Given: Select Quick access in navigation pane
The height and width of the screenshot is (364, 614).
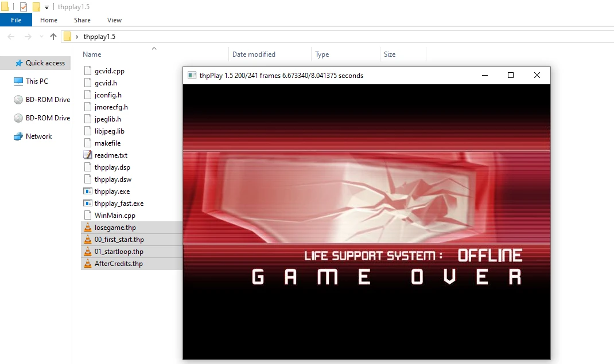Looking at the screenshot, I should click(x=36, y=63).
